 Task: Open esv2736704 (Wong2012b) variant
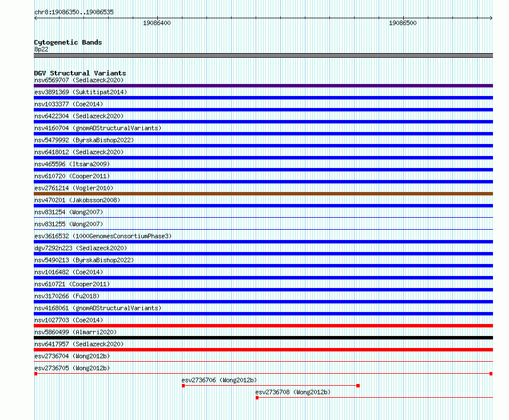tap(72, 356)
